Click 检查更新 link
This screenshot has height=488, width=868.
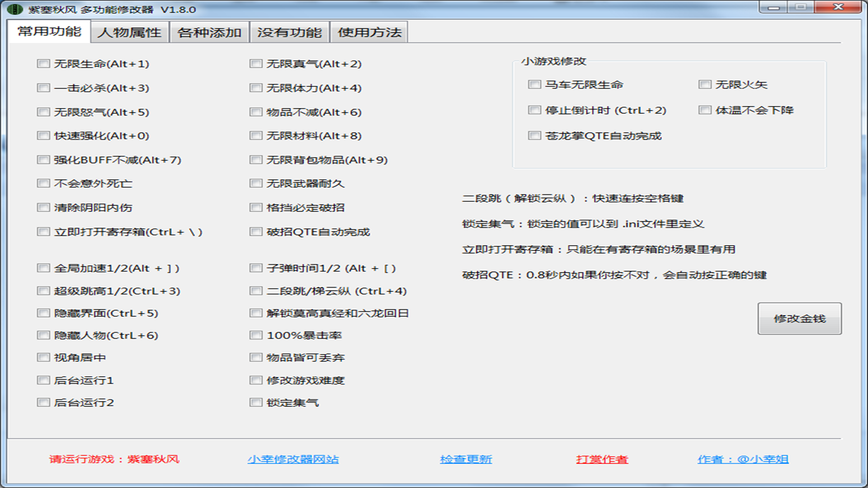pyautogui.click(x=466, y=459)
